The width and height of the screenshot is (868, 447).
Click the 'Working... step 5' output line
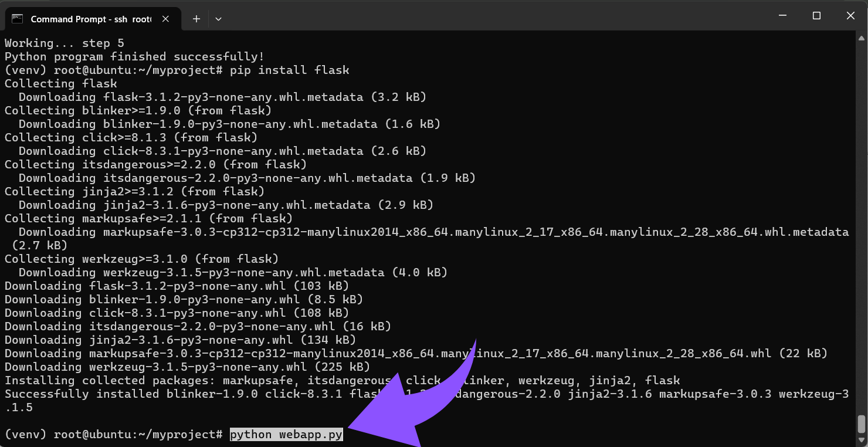tap(65, 43)
